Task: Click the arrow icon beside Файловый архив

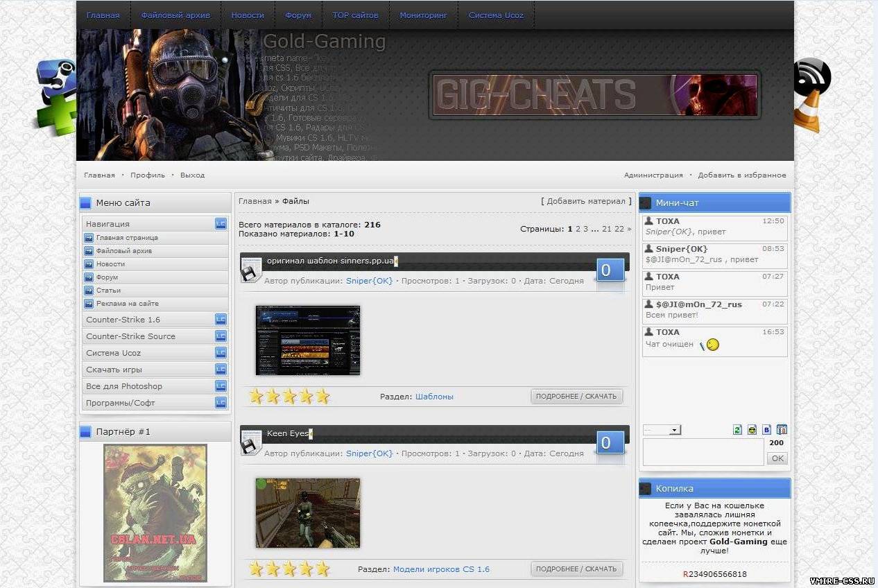Action: coord(89,251)
